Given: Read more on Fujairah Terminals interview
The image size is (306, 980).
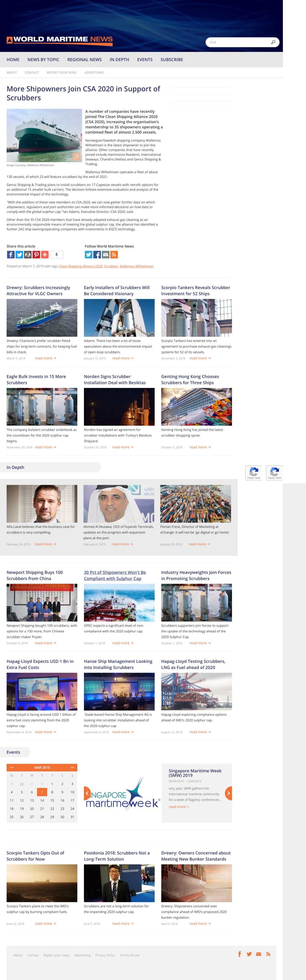Looking at the screenshot, I should point(122,545).
